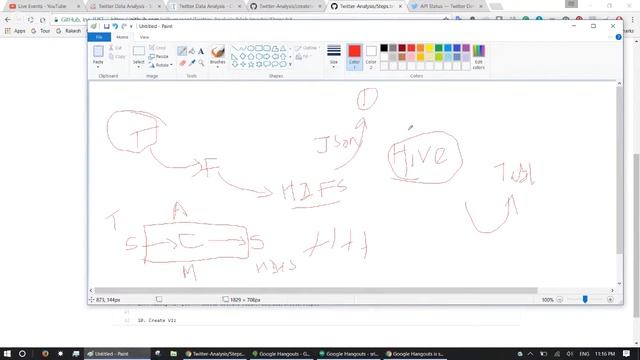Viewport: 640px width, 360px height.
Task: Open Apps bookmarks shortcut in browser
Action: tap(15, 31)
